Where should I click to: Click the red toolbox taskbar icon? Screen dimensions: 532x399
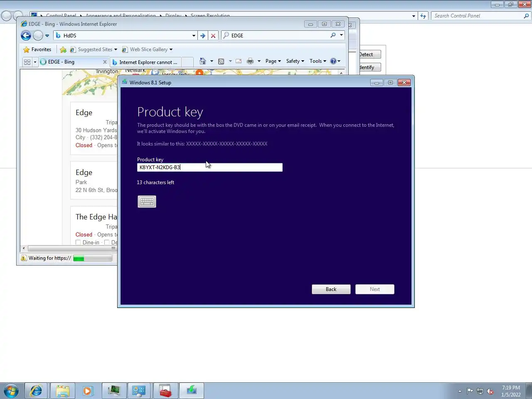[165, 391]
